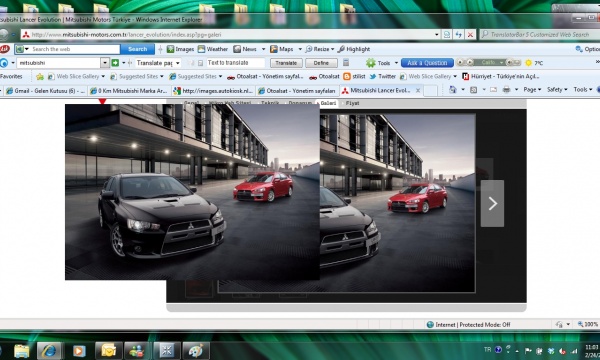Image resolution: width=600 pixels, height=360 pixels.
Task: Click the blue Search button in toolbar
Action: [x=137, y=49]
